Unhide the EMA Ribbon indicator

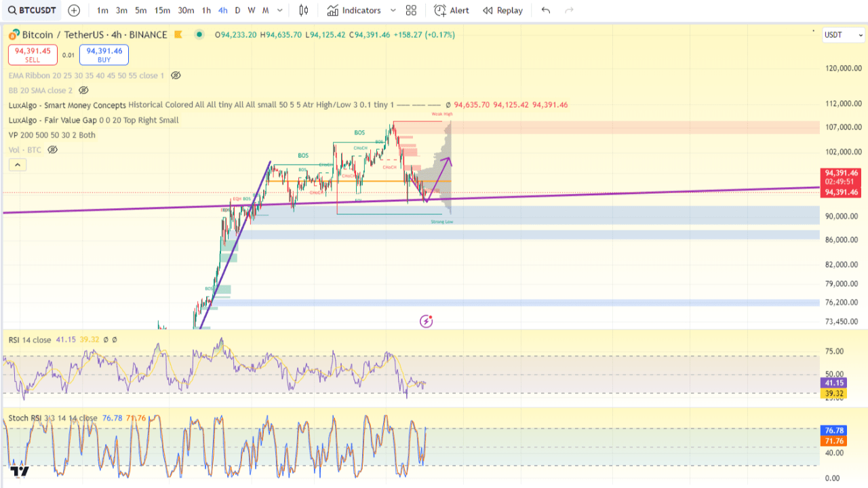[175, 76]
